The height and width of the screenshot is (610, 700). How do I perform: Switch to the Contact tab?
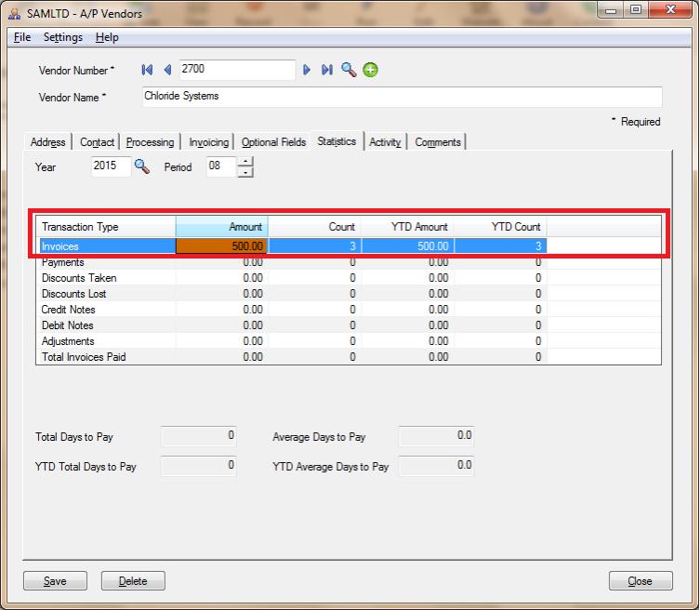(x=97, y=142)
